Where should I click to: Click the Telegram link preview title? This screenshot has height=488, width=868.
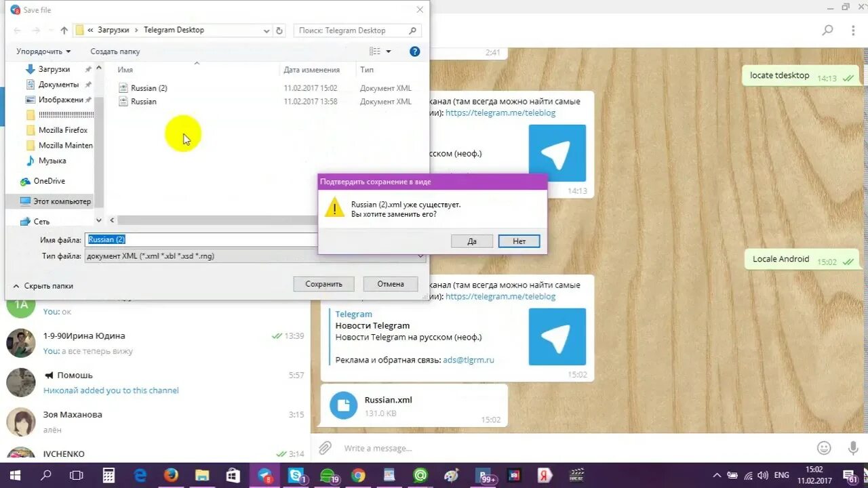point(354,314)
